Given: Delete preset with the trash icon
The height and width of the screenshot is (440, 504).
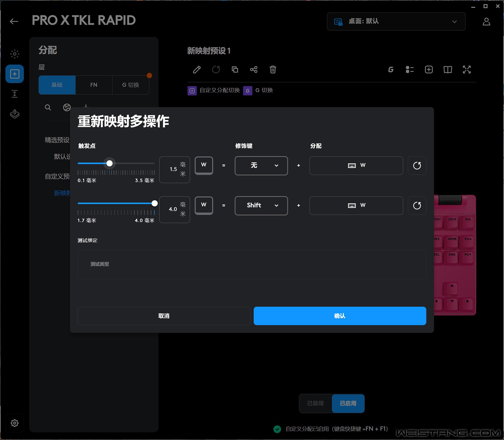Looking at the screenshot, I should tap(273, 70).
